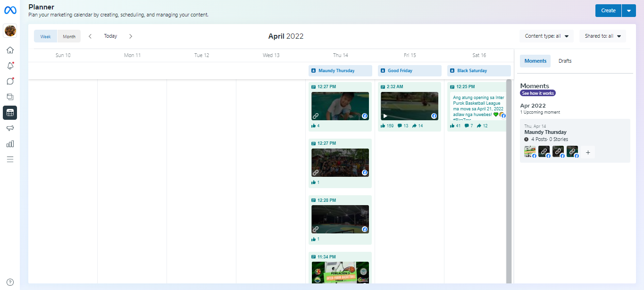Viewport: 644px width, 290px height.
Task: Add a post to Maundy Thursday moment with plus
Action: point(588,152)
